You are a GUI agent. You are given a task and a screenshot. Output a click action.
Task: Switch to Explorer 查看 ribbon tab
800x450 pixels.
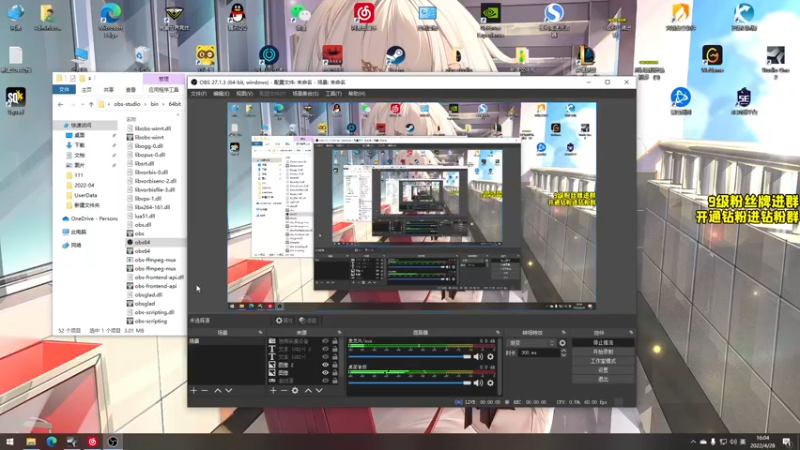point(131,90)
